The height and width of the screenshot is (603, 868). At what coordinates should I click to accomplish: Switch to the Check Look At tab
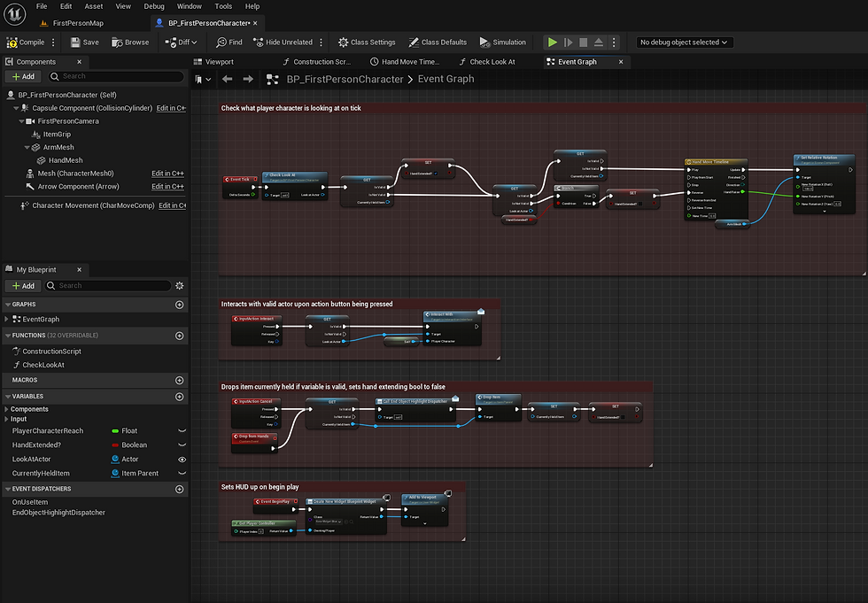(x=487, y=62)
